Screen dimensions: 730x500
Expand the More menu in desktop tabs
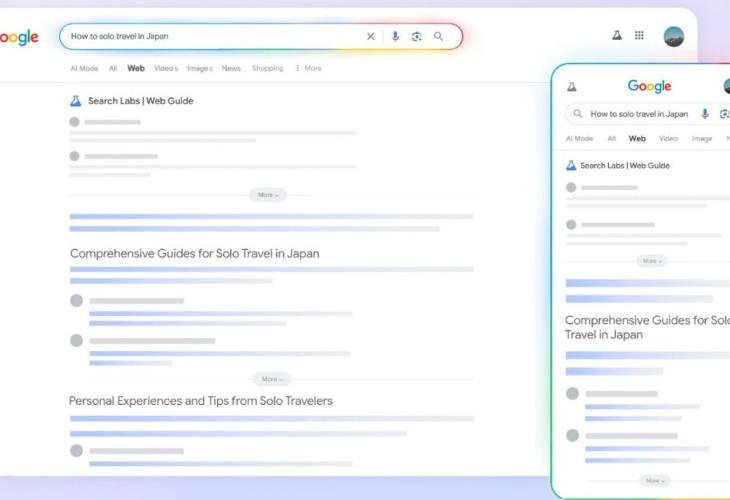click(x=308, y=68)
